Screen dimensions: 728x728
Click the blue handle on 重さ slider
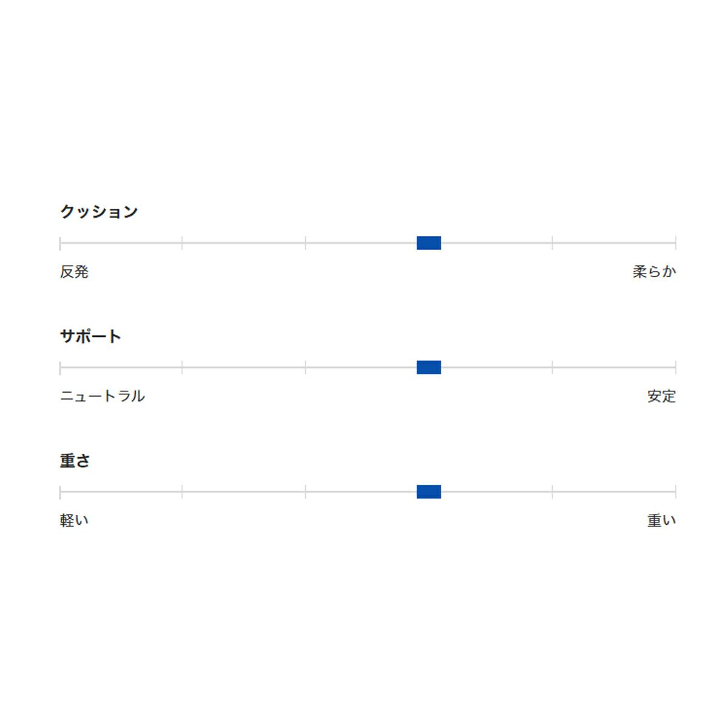pyautogui.click(x=429, y=492)
